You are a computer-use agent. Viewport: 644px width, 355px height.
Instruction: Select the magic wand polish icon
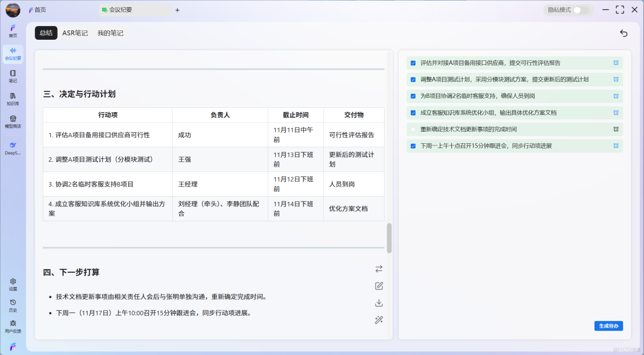[x=379, y=320]
